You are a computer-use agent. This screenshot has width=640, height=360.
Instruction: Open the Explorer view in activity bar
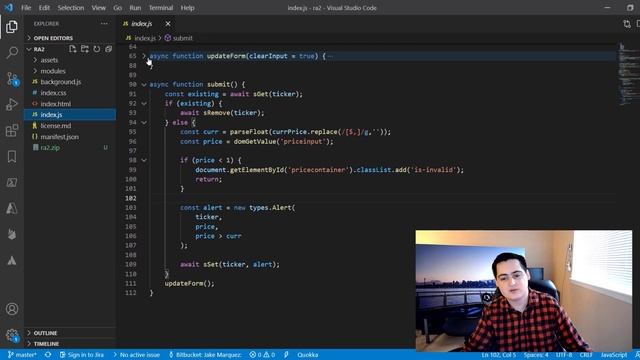[x=12, y=27]
